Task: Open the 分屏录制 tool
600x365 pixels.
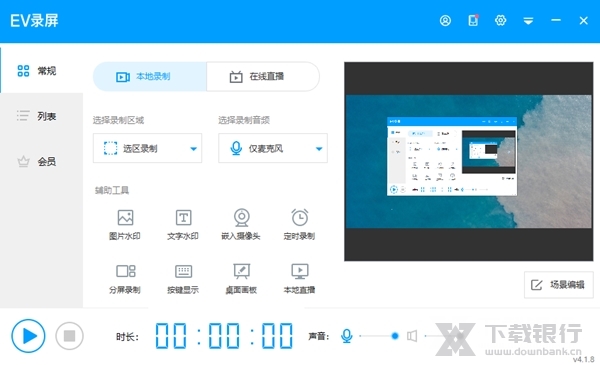Action: pyautogui.click(x=125, y=279)
